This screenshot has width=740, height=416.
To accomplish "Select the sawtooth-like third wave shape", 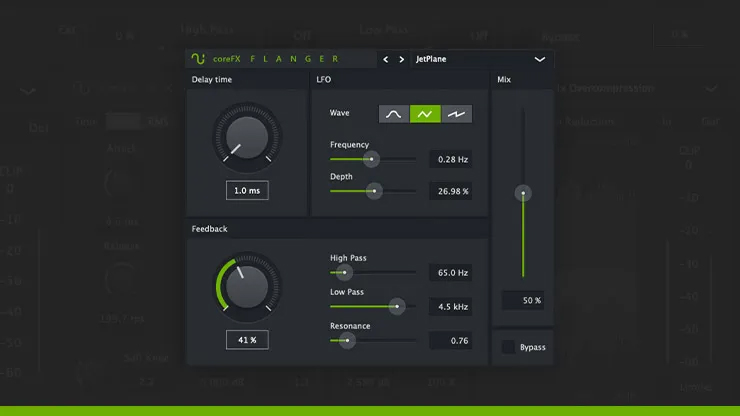I will point(456,114).
